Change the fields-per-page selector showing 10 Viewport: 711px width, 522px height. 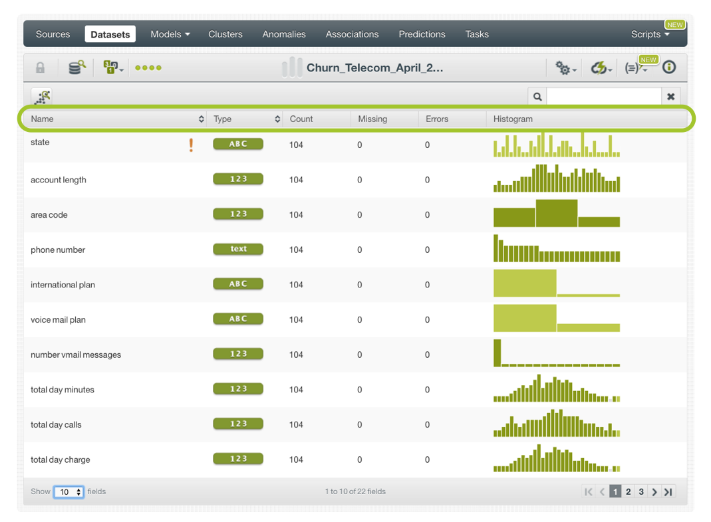coord(69,492)
